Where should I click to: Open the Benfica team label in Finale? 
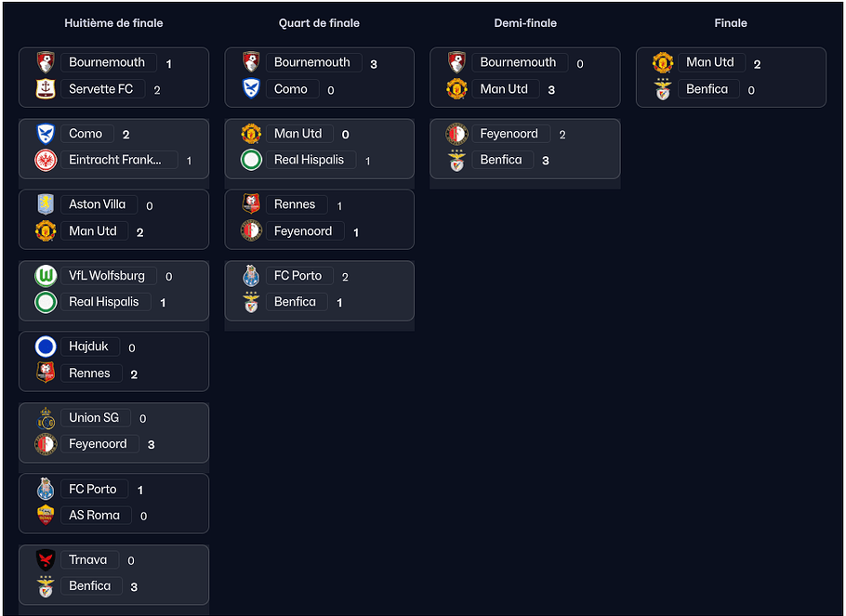707,89
